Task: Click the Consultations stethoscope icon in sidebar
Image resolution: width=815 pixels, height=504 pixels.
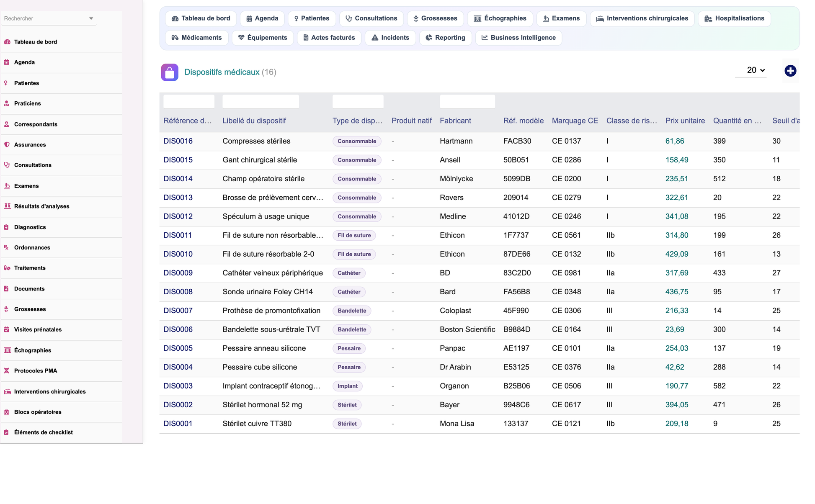Action: 7,165
